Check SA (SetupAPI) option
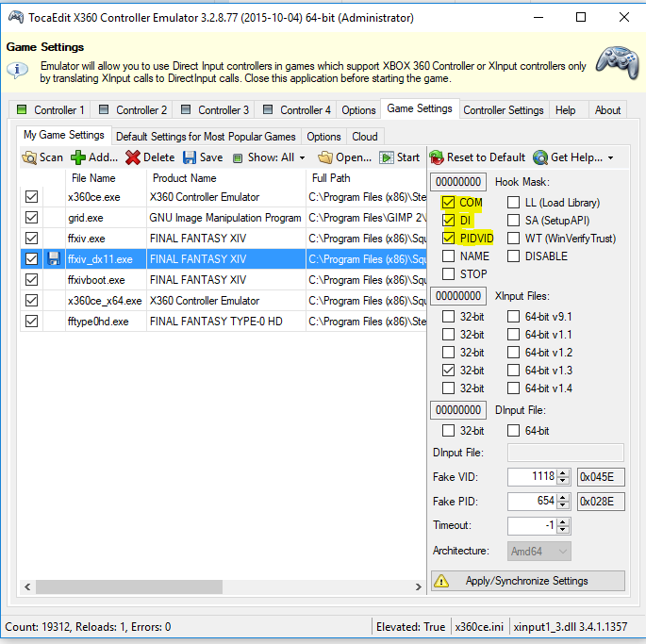 click(513, 221)
